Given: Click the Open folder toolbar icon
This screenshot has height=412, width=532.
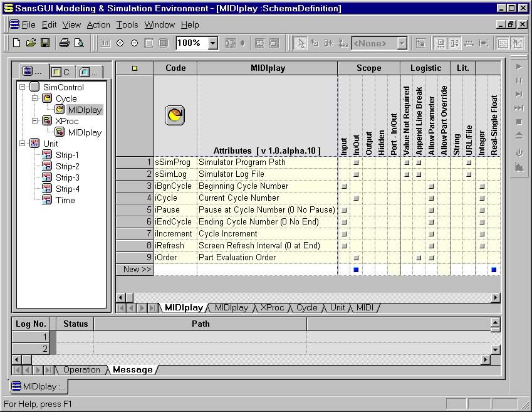Looking at the screenshot, I should pos(31,43).
